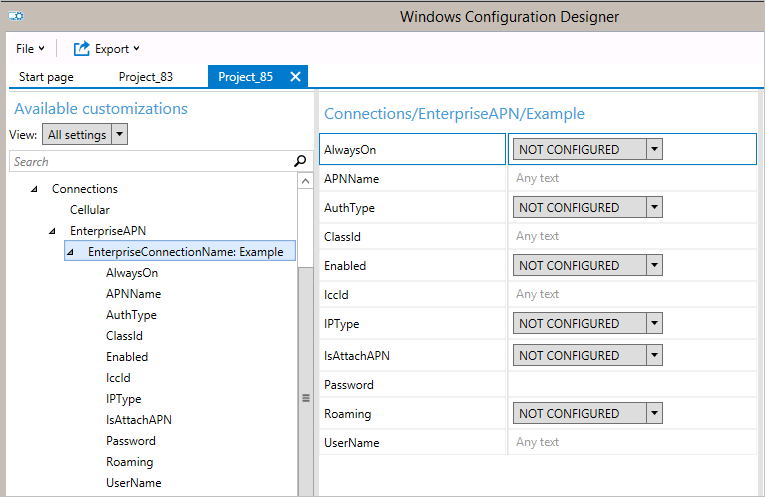The height and width of the screenshot is (497, 765).
Task: Switch to the Start page tab
Action: point(46,77)
